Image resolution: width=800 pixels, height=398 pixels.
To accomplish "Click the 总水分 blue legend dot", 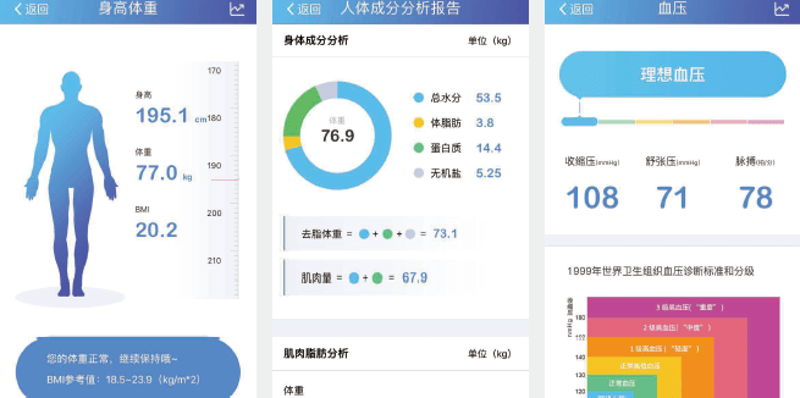I will point(418,98).
